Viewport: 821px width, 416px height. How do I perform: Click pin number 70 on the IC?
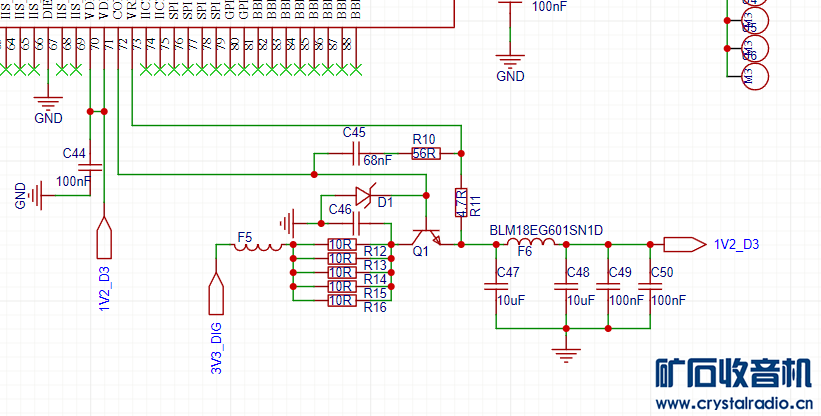click(96, 44)
